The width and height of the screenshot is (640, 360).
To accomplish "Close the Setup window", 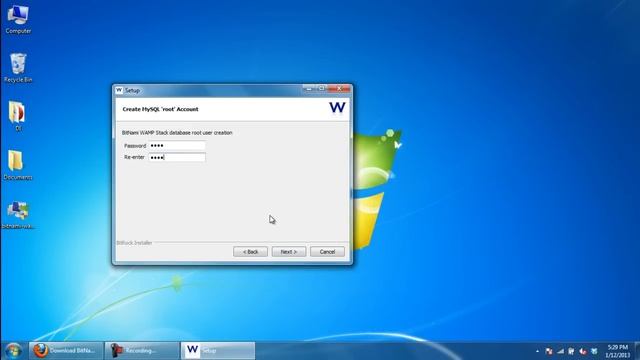I will coord(339,89).
